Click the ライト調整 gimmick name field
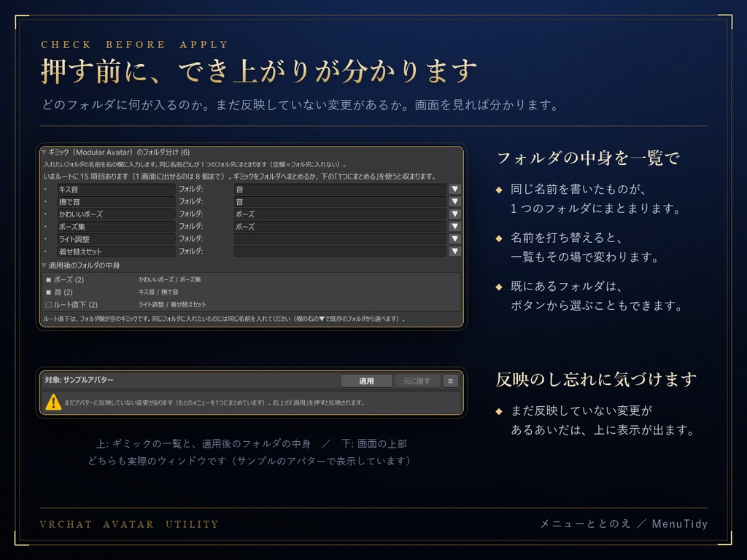This screenshot has width=747, height=560. coord(116,238)
